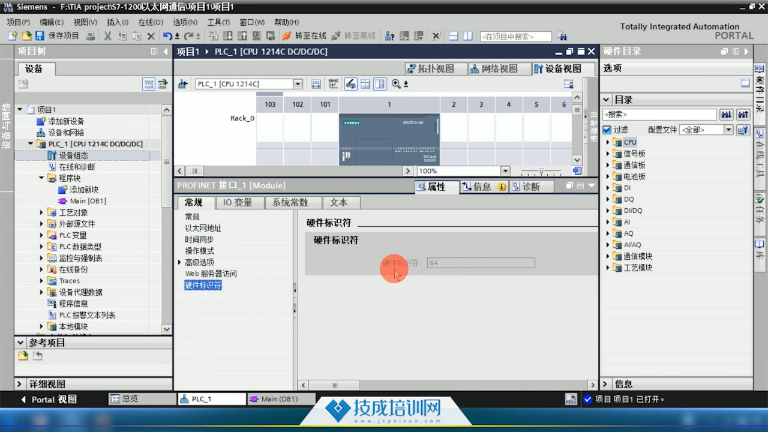Open 项目(P) menu
768x432 pixels.
(x=19, y=22)
